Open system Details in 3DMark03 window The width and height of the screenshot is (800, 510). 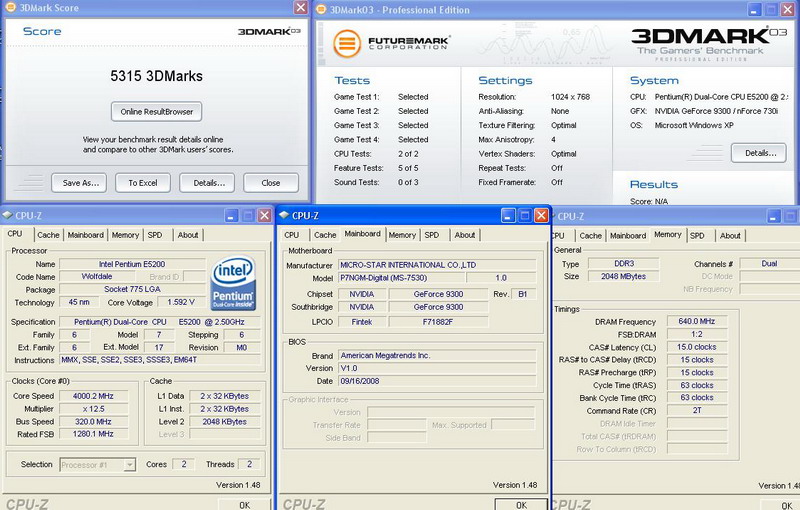[759, 153]
